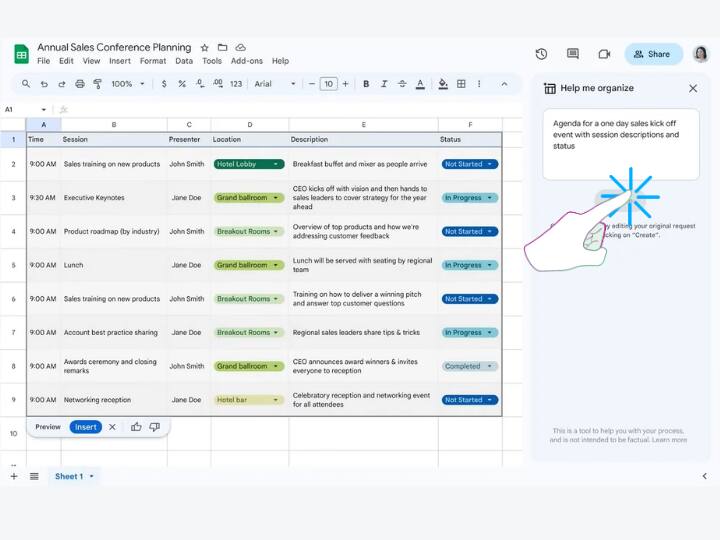Click the search magnifier in the toolbar
Screen dimensions: 720x540
click(26, 84)
